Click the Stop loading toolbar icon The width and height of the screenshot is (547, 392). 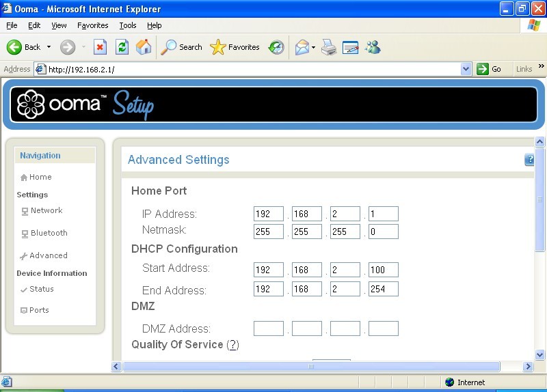pos(100,47)
